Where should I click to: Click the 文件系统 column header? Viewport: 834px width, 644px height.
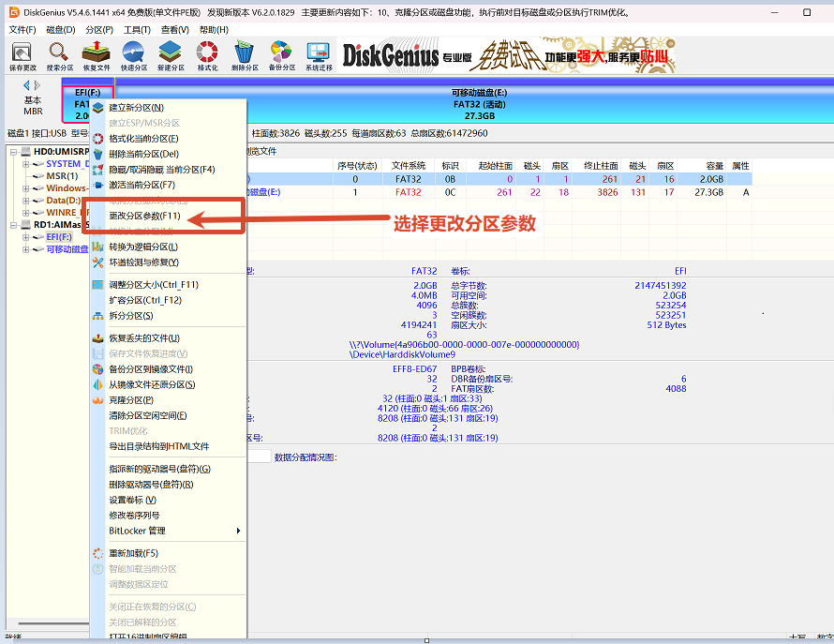(x=408, y=166)
